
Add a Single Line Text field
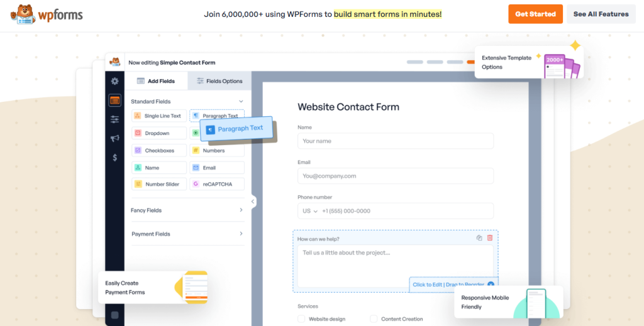point(159,116)
